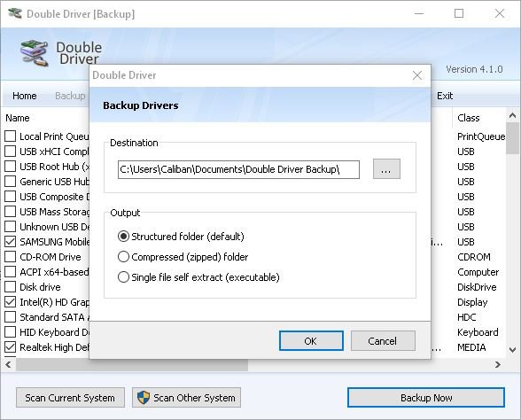Click the Backup Now button
Image resolution: width=521 pixels, height=420 pixels.
click(x=426, y=397)
